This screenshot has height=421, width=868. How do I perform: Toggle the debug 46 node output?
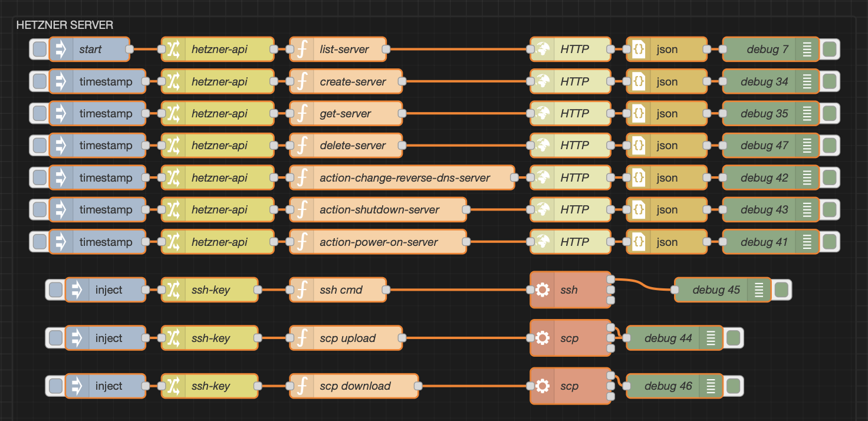(x=733, y=386)
